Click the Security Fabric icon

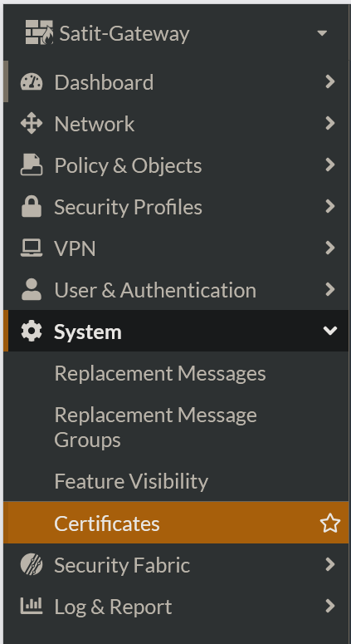click(32, 565)
